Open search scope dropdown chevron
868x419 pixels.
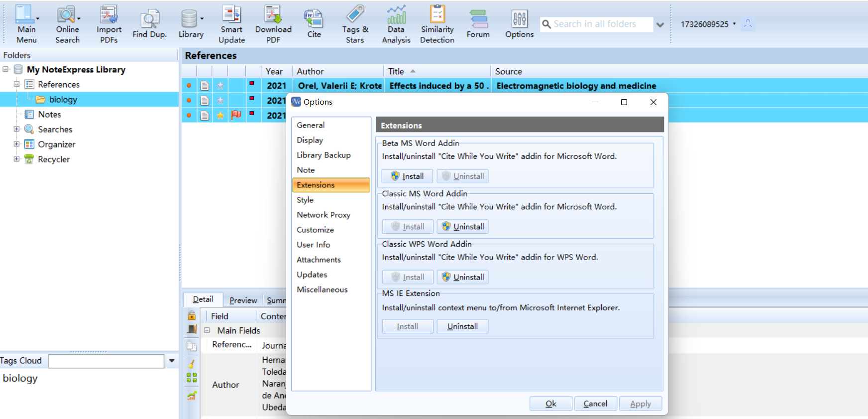coord(660,24)
